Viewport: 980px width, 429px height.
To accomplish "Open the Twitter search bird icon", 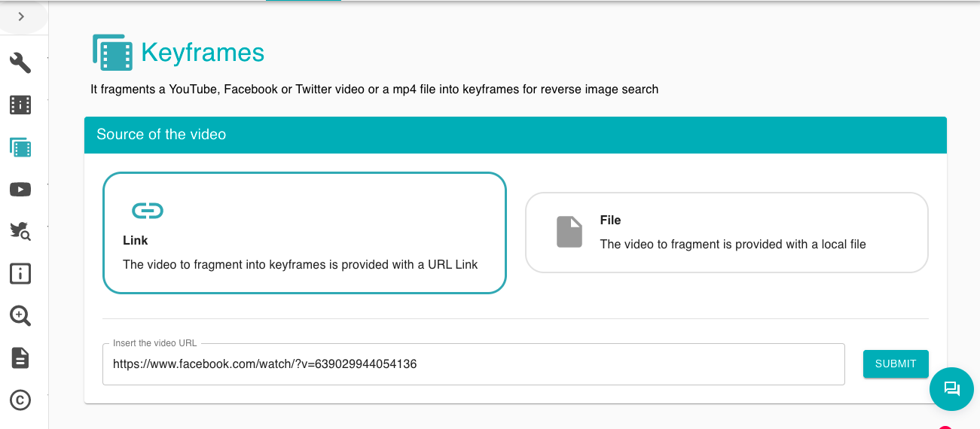I will click(x=20, y=231).
